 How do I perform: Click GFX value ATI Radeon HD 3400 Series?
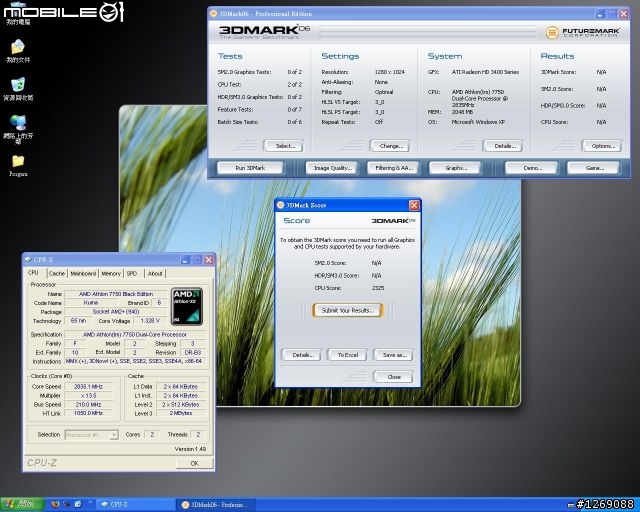(485, 72)
